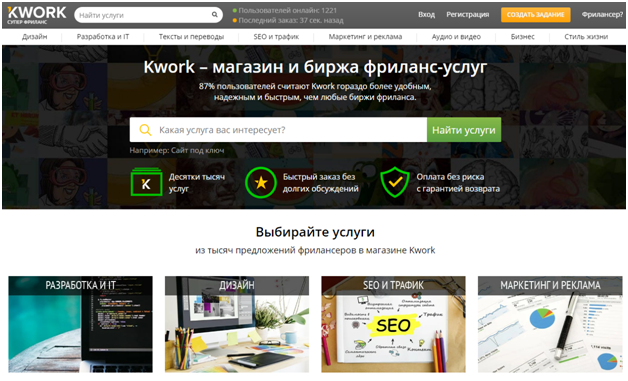This screenshot has width=628, height=381.
Task: Click the green 'Найти услуги' button
Action: coord(464,130)
